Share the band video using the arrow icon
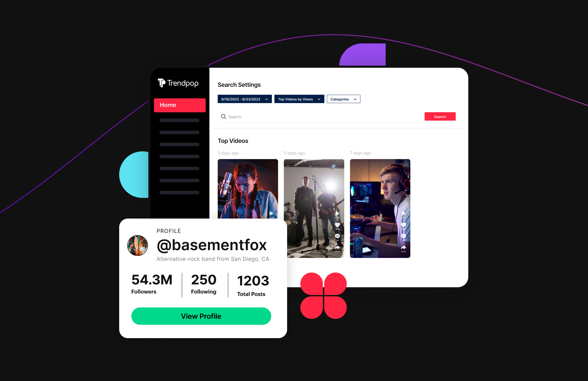The height and width of the screenshot is (381, 588). (x=337, y=247)
